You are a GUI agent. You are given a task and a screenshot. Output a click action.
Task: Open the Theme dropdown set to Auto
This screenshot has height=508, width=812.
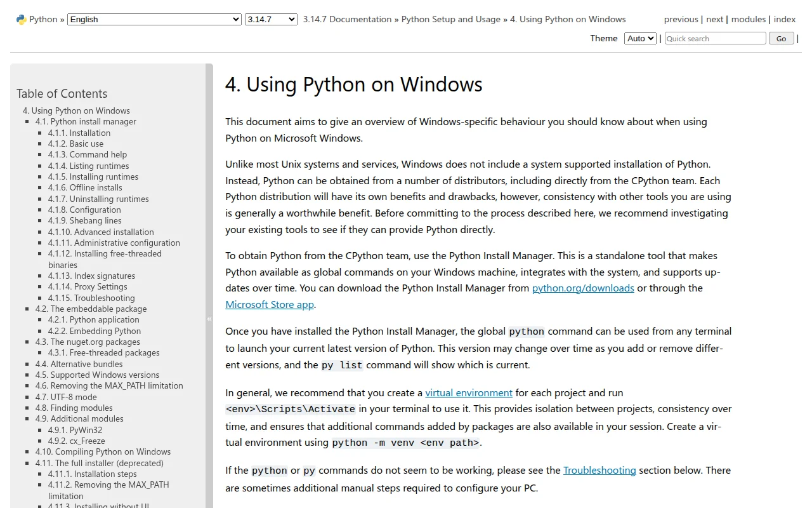(x=640, y=38)
